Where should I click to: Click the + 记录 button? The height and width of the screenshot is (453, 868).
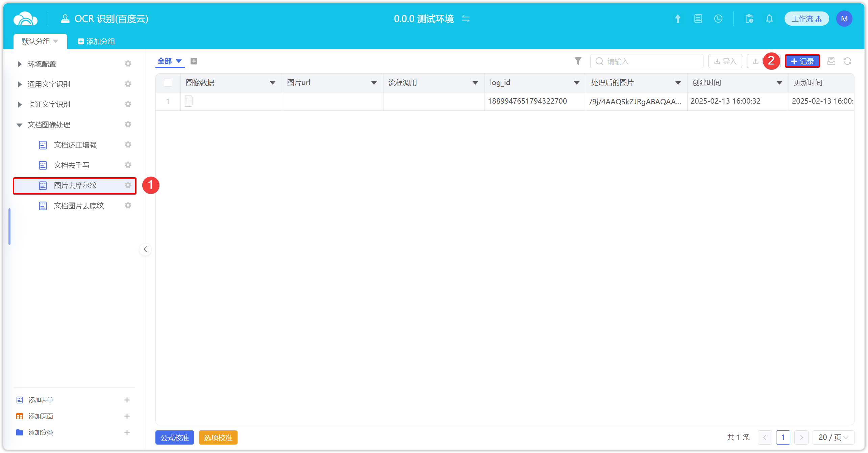coord(802,61)
